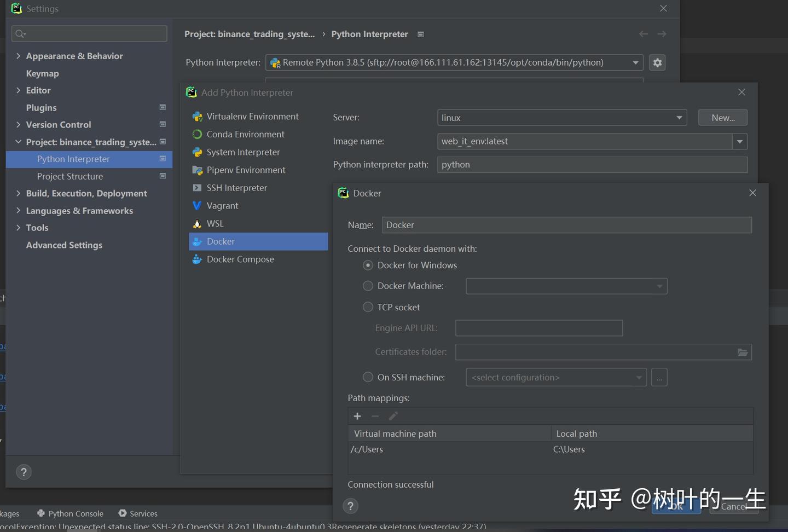Screen dimensions: 788x532
Task: Open Project Structure settings page
Action: tap(70, 176)
